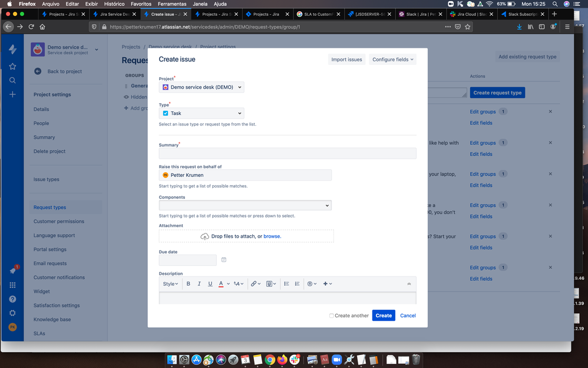Click Import issues button

[346, 60]
